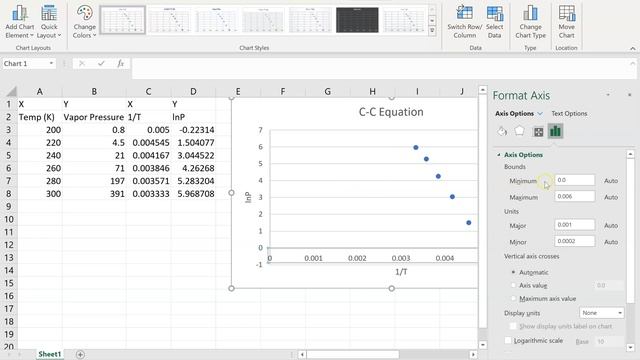Select cell containing 0.004545
This screenshot has width=640, height=360.
pyautogui.click(x=148, y=142)
